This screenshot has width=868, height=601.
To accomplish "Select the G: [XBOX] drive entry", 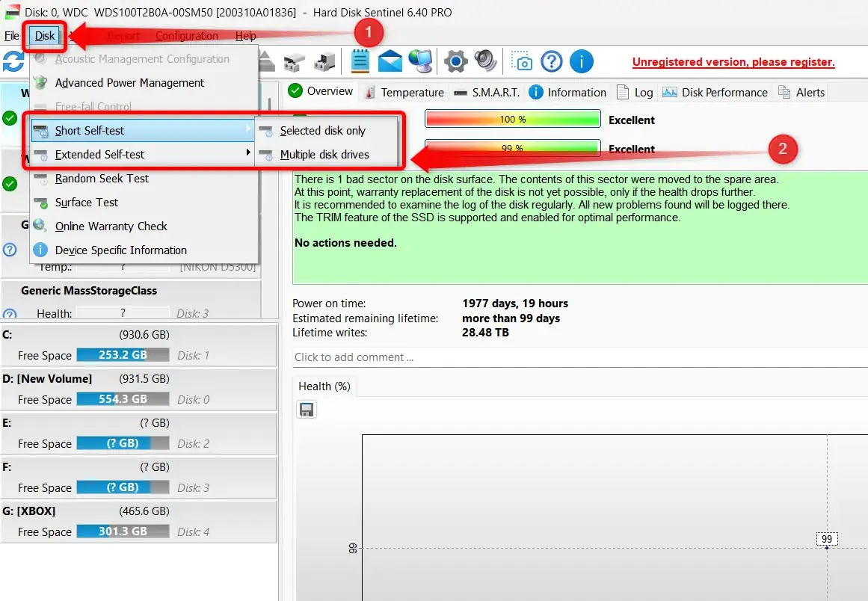I will 139,521.
